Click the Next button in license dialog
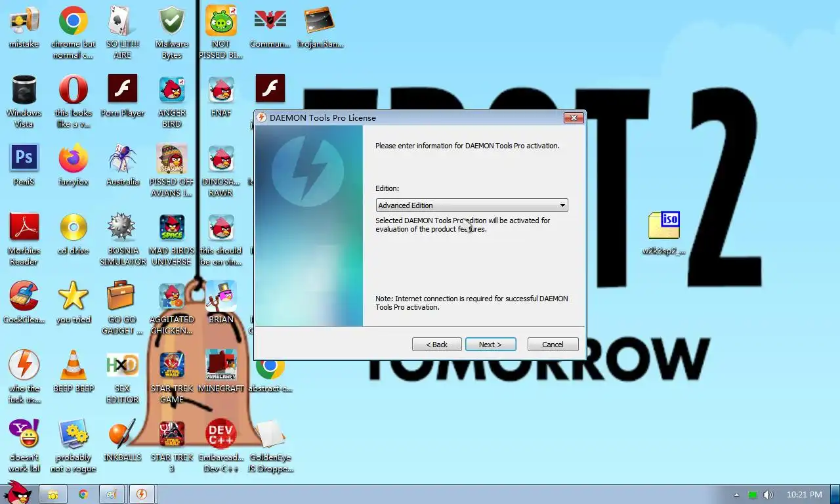 coord(490,345)
